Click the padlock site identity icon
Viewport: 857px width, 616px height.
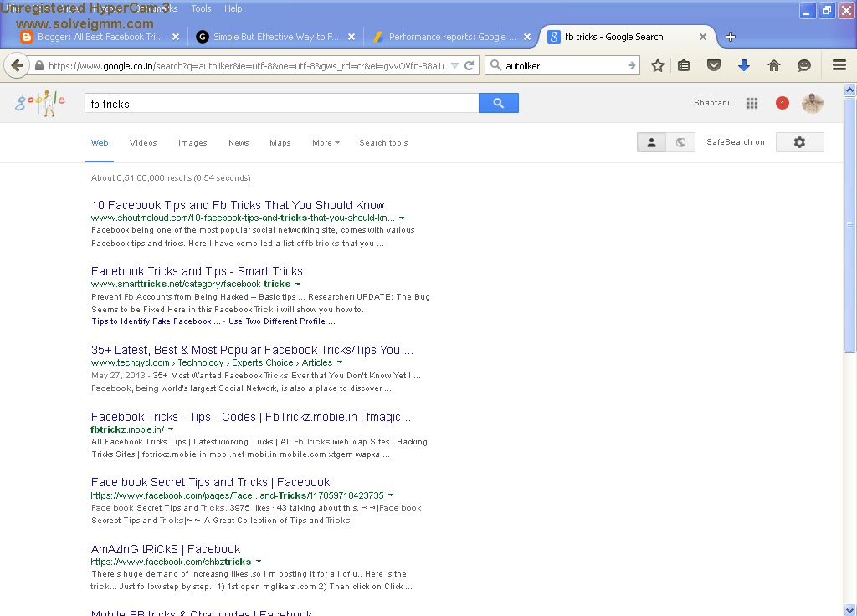coord(39,65)
